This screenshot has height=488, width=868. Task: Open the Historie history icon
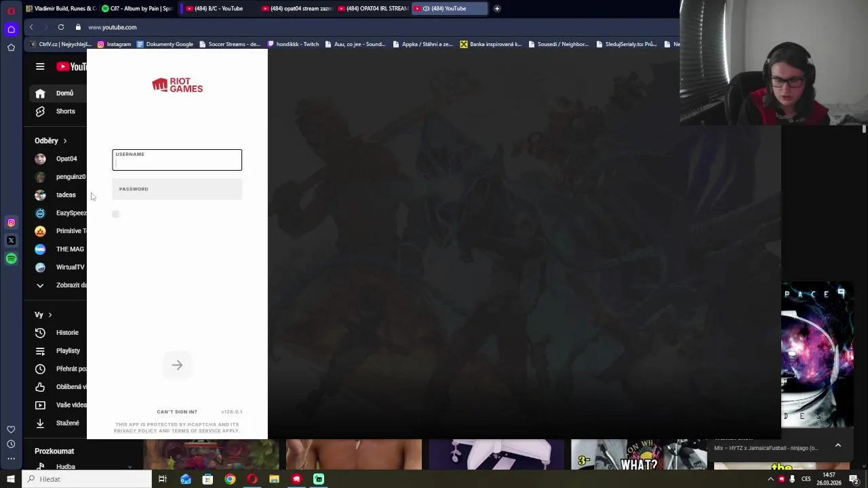[x=40, y=333]
